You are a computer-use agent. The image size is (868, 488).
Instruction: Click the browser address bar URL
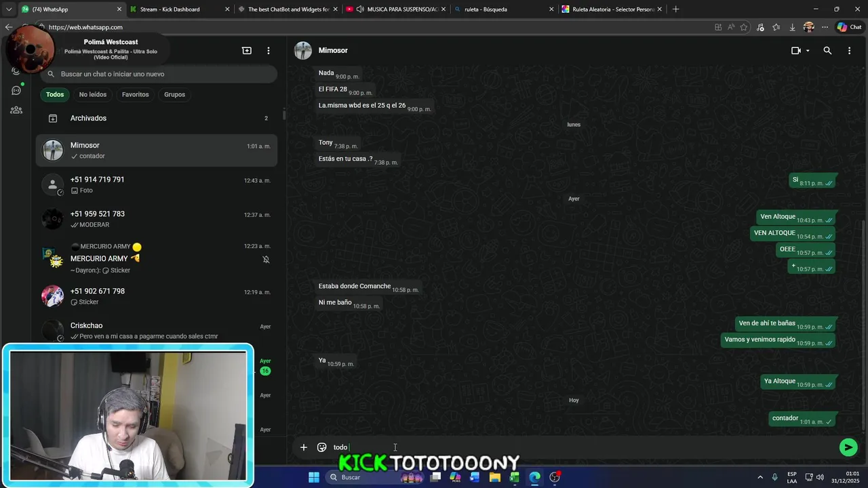pos(85,27)
